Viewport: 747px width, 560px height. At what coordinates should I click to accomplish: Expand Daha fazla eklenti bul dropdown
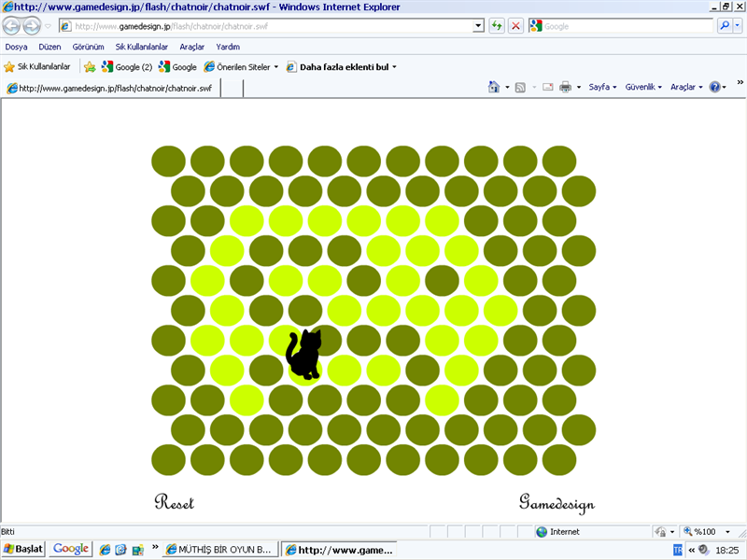tap(394, 67)
